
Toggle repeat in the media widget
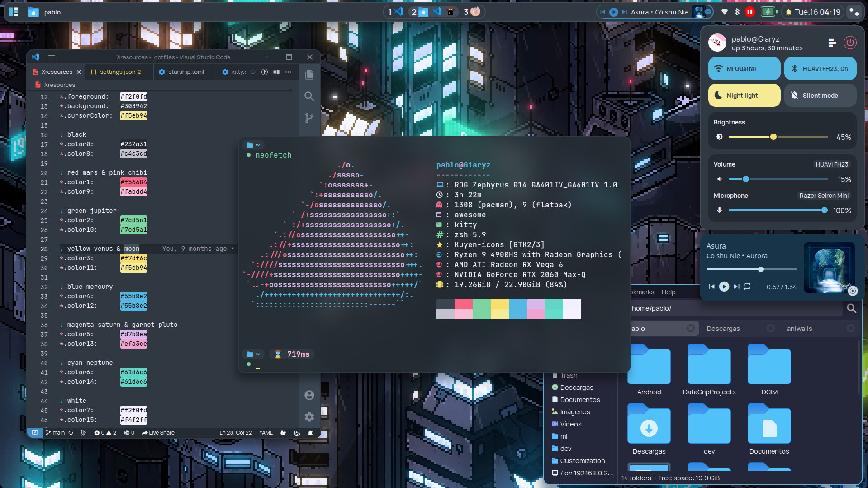tap(747, 287)
